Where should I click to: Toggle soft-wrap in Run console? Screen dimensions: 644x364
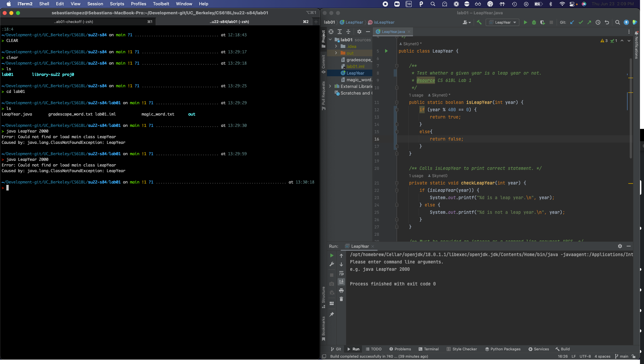[x=341, y=273]
